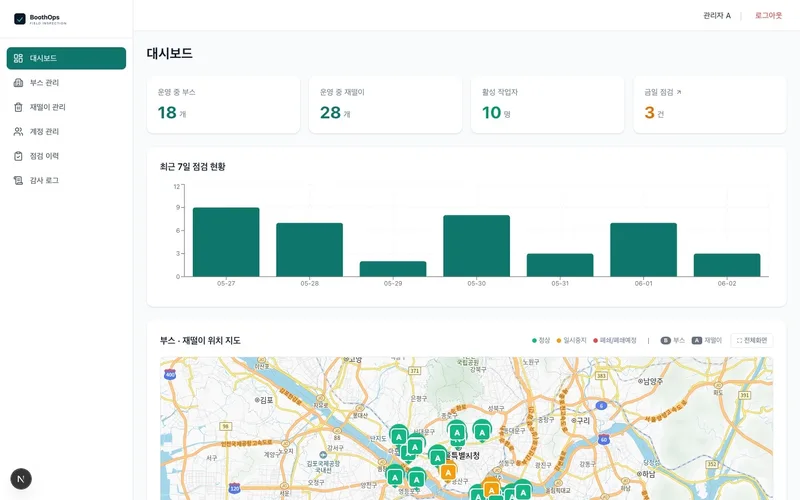Click the 최근 7일 점검 현황 title

(x=192, y=167)
